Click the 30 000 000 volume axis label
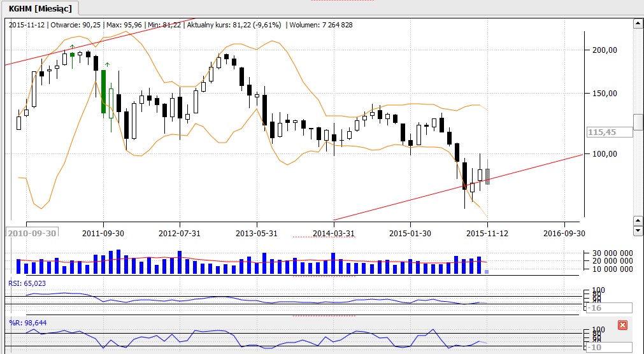The image size is (644, 354). pyautogui.click(x=612, y=253)
